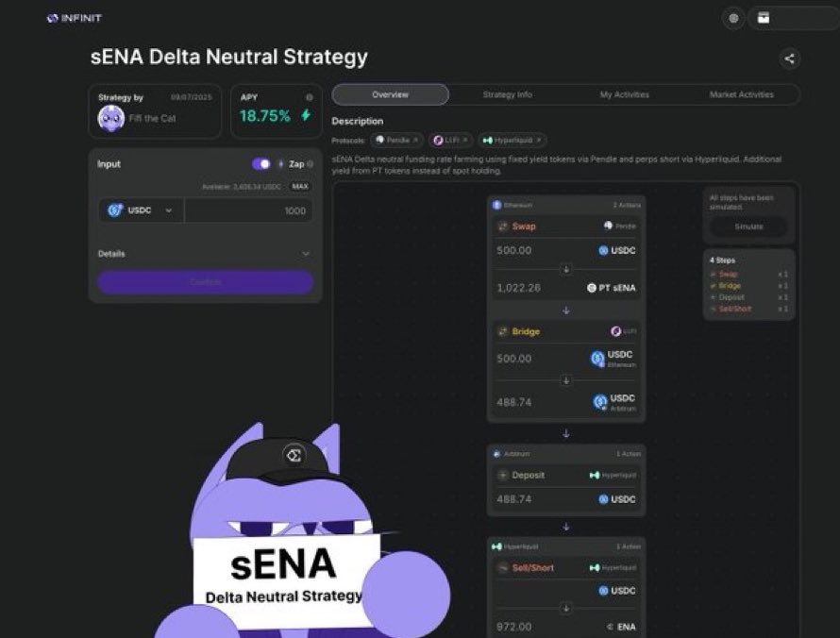Screen dimensions: 840x638
Task: Click the Ethereum chain icon on first card
Action: click(x=496, y=205)
